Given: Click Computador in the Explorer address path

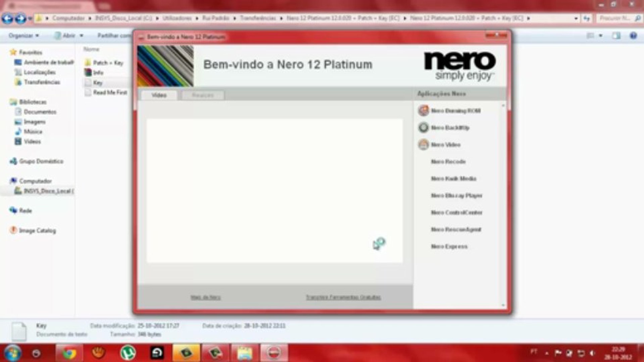Looking at the screenshot, I should 68,18.
